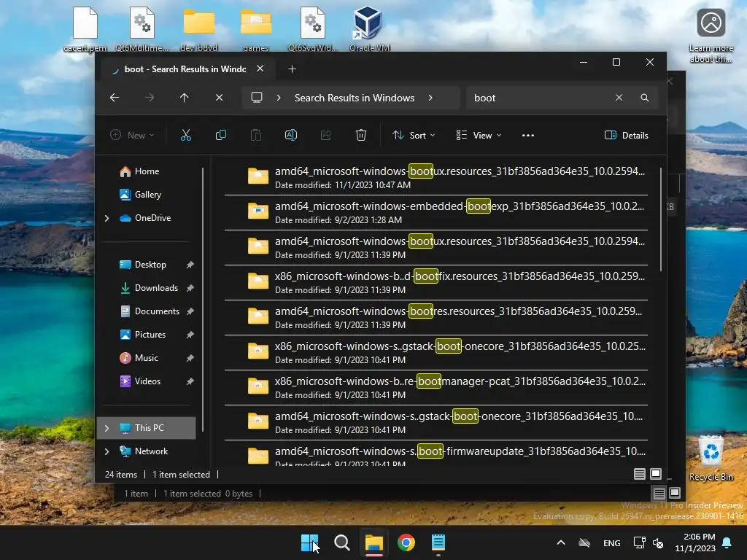747x560 pixels.
Task: Open Pictures quick access
Action: pos(150,335)
